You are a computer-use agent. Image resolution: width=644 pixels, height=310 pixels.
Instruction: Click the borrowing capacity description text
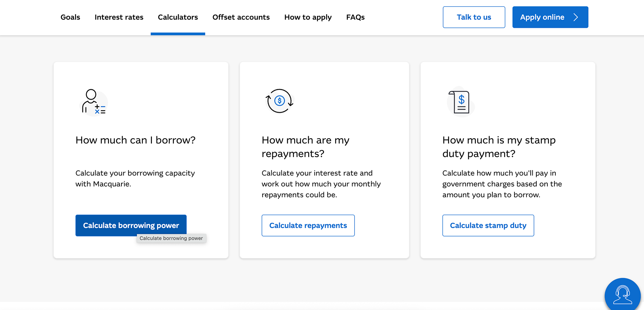(135, 178)
